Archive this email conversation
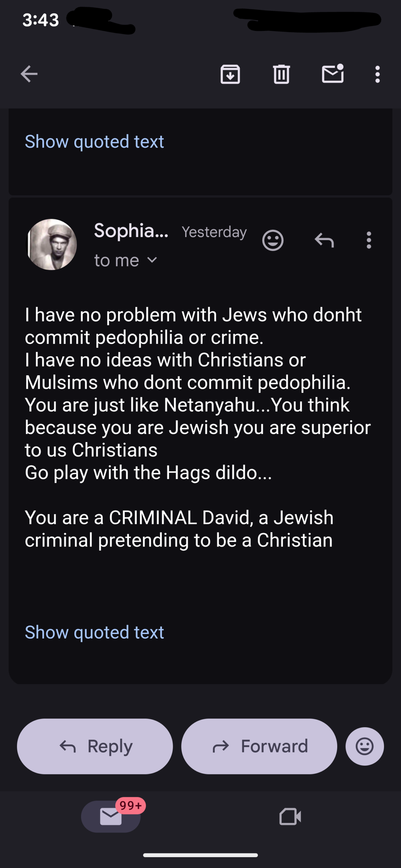 (x=230, y=74)
